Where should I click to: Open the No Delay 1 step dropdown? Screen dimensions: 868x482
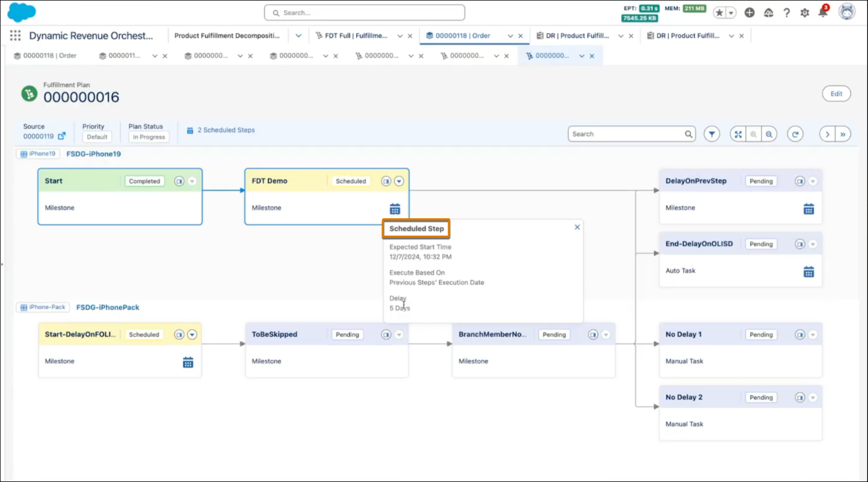pos(813,335)
